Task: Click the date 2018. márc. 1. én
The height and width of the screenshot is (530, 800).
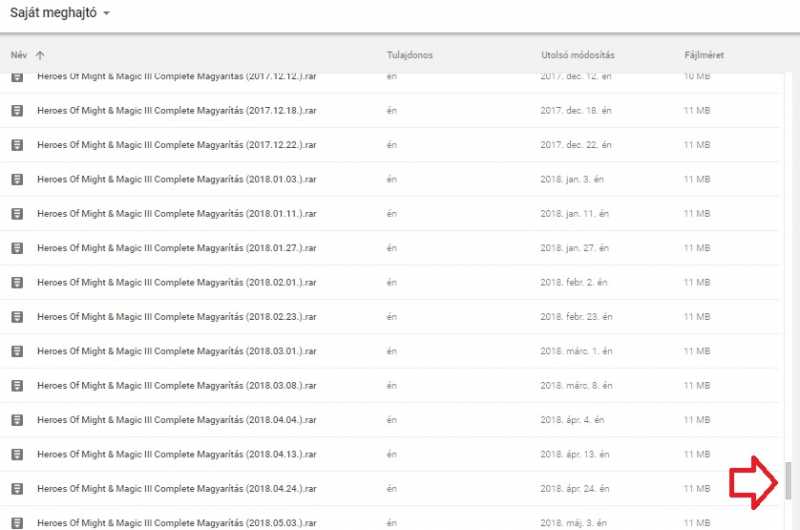Action: [576, 351]
